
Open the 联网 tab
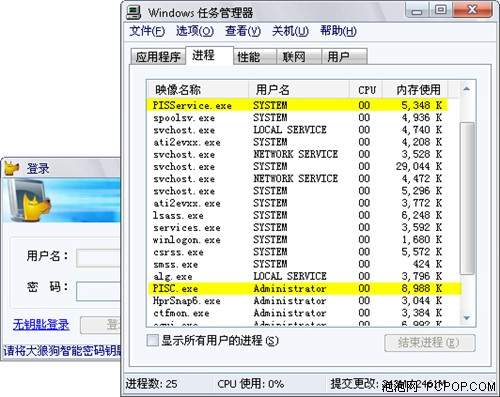pyautogui.click(x=299, y=57)
